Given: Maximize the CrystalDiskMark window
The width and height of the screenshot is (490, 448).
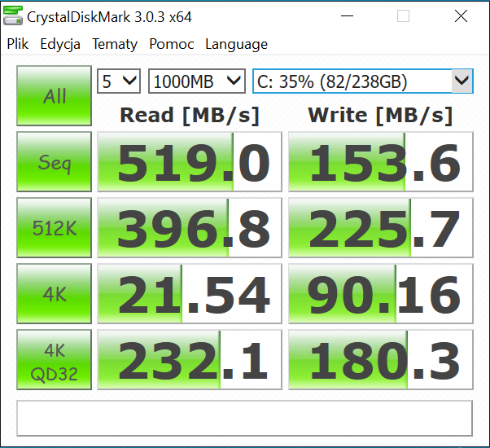Looking at the screenshot, I should point(403,15).
